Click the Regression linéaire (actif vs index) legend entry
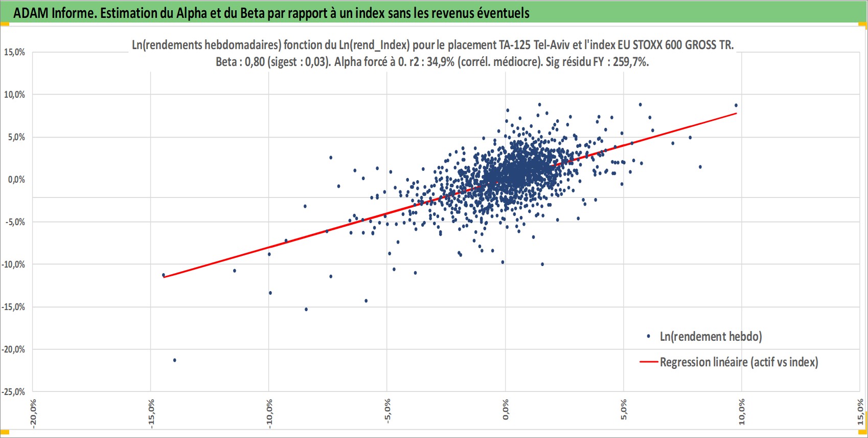Image resolution: width=868 pixels, height=438 pixels. coord(739,362)
